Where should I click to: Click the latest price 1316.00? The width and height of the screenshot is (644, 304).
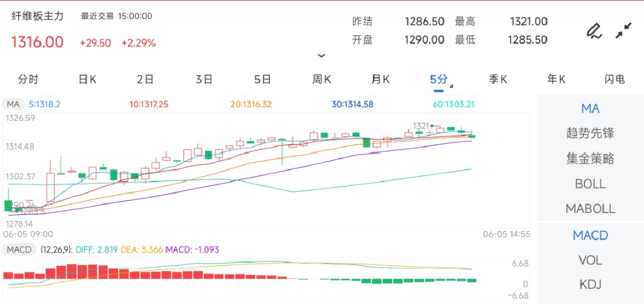point(38,42)
